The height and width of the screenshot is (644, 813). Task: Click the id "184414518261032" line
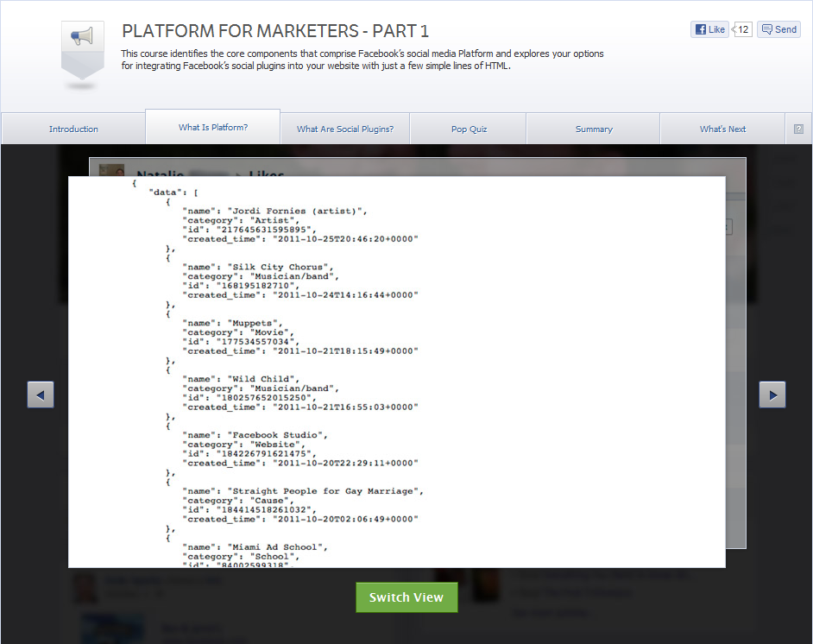(x=249, y=509)
